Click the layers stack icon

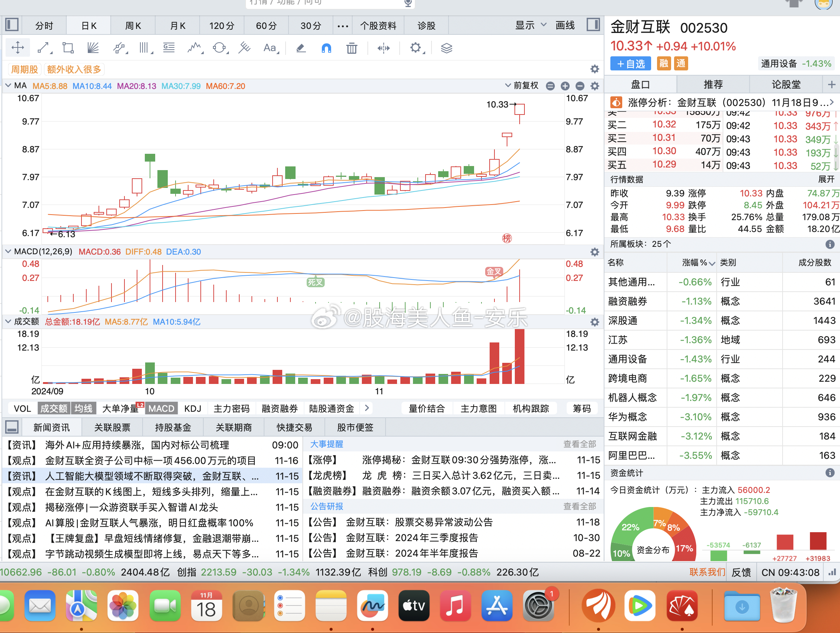(x=447, y=48)
